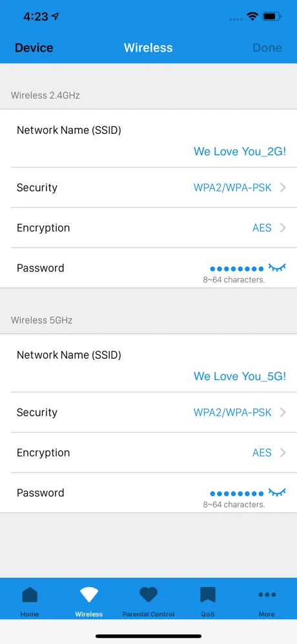Screen dimensions: 297x644
Task: Tap the location arrow beside the clock
Action: (x=55, y=17)
